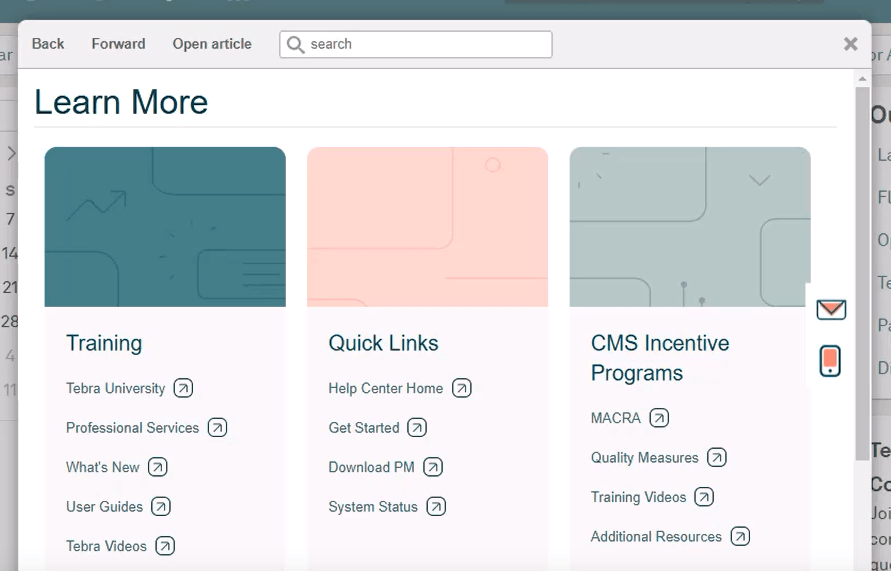Click the Training card teal banner image
This screenshot has height=571, width=891.
pos(165,227)
